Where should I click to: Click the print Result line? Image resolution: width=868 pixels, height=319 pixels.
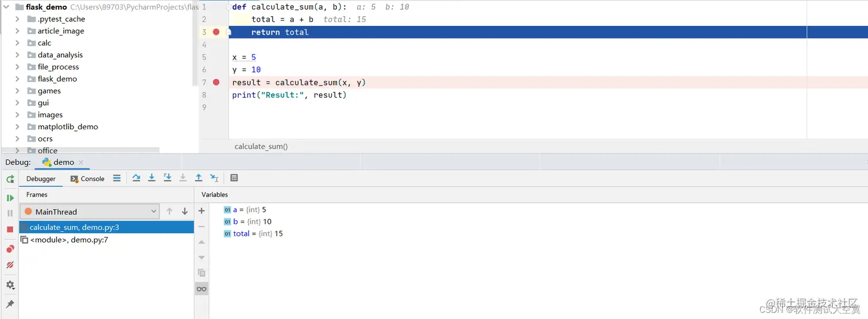(289, 95)
